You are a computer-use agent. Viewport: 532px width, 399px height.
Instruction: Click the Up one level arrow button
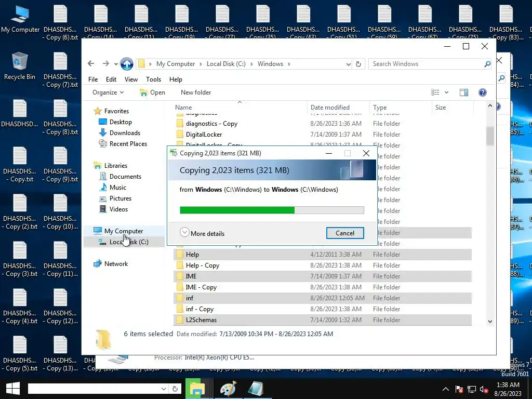(127, 64)
